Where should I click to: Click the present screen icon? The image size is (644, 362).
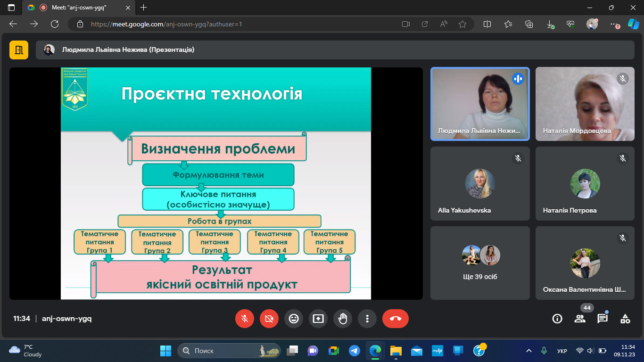[x=318, y=319]
